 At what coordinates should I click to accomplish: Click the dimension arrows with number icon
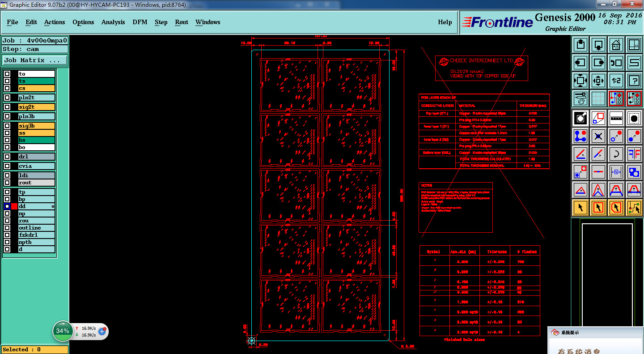pyautogui.click(x=616, y=172)
